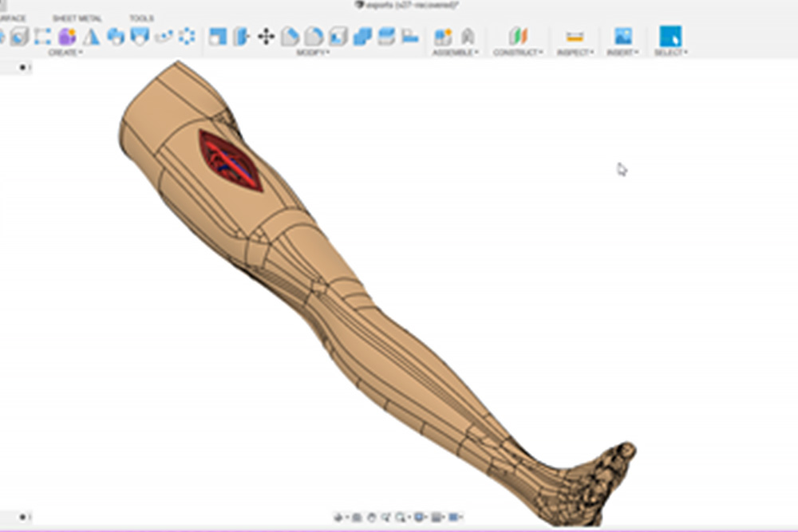Screen dimensions: 798x532
Task: Expand the INSPECT dropdown
Action: 575,53
